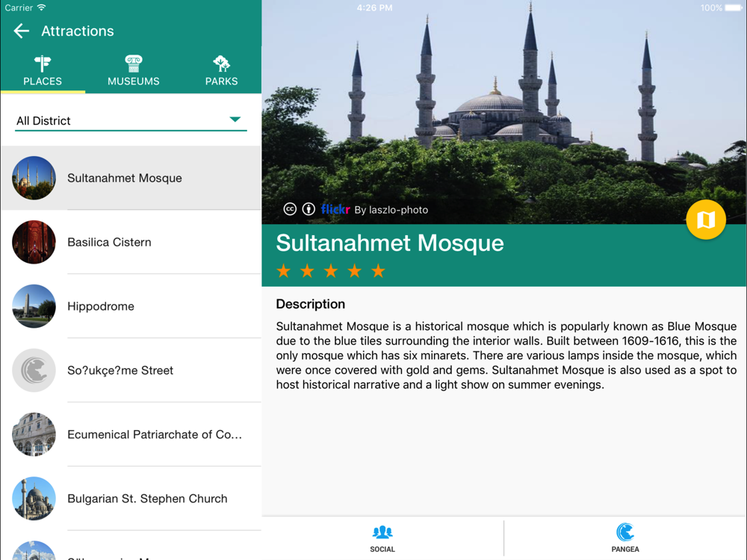Tap the Social people icon

[x=382, y=532]
